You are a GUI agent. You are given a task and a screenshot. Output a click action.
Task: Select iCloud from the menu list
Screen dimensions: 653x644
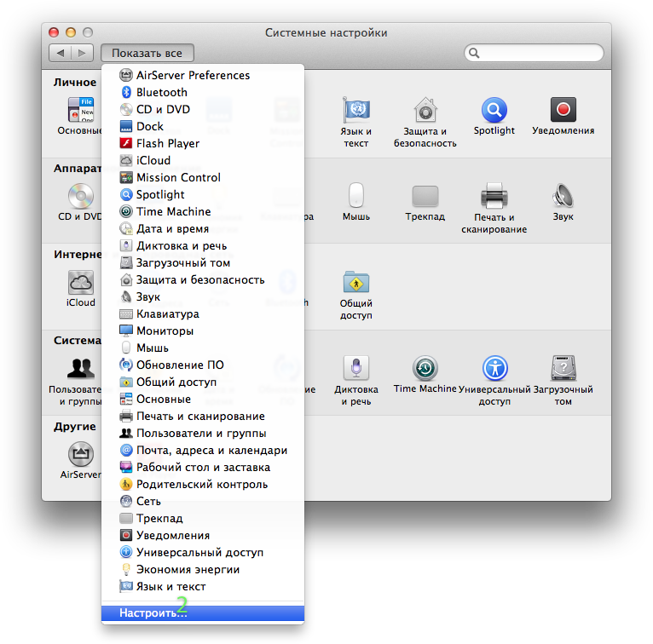pos(203,161)
